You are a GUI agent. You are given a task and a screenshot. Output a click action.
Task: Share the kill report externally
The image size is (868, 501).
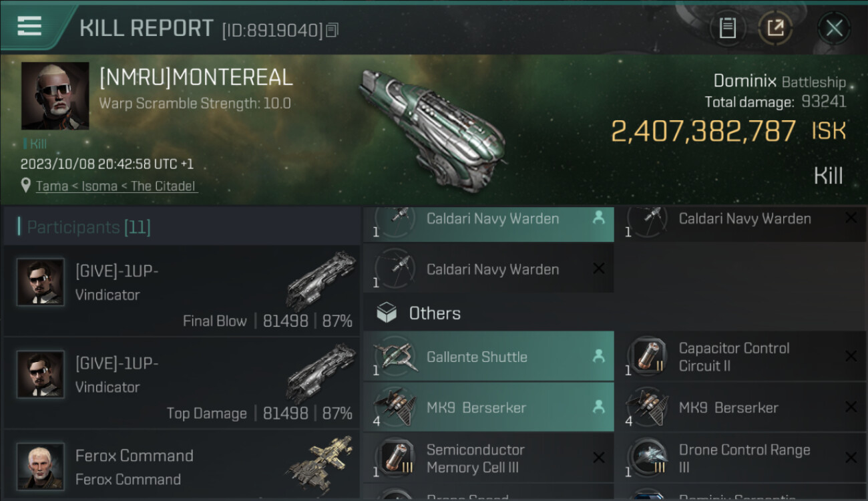pyautogui.click(x=775, y=27)
